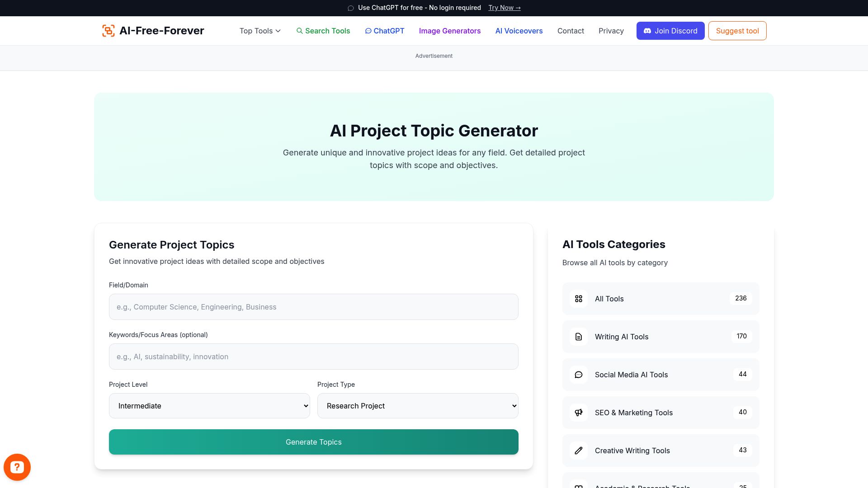Click the pencil icon for Creative Writing Tools
This screenshot has width=868, height=488.
(578, 450)
